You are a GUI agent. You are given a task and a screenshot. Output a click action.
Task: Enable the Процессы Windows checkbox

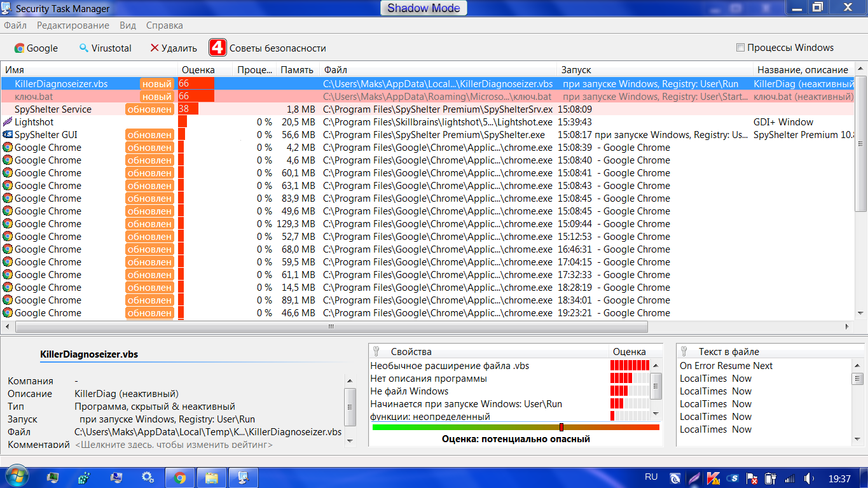[x=740, y=48]
